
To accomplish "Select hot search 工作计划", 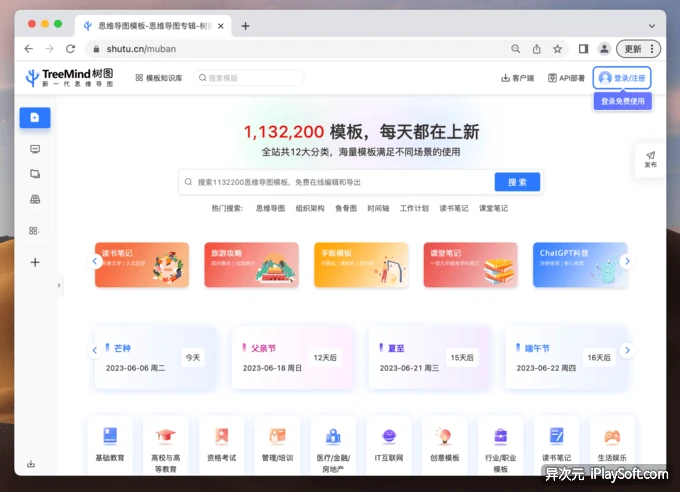I will tap(414, 208).
